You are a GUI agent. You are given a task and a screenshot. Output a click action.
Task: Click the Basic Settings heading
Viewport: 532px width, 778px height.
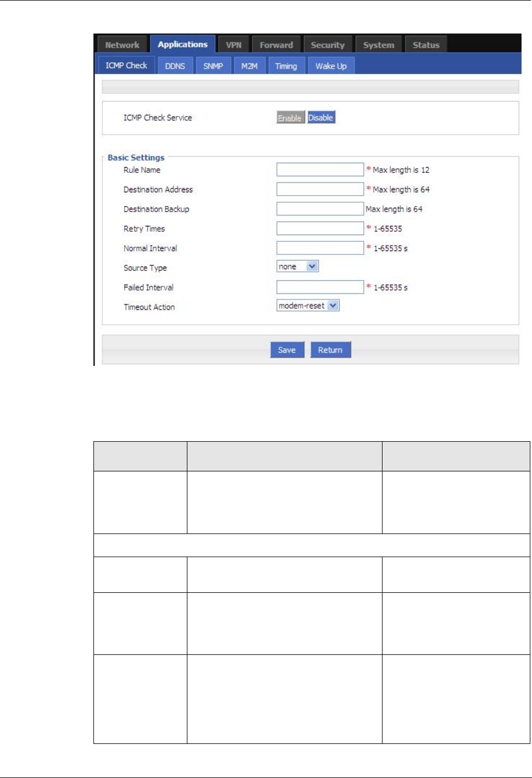pyautogui.click(x=136, y=158)
